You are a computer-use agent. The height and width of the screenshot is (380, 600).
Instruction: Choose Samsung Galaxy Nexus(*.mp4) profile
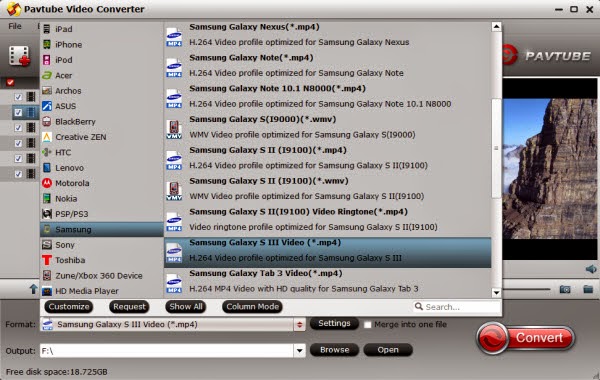[x=328, y=34]
